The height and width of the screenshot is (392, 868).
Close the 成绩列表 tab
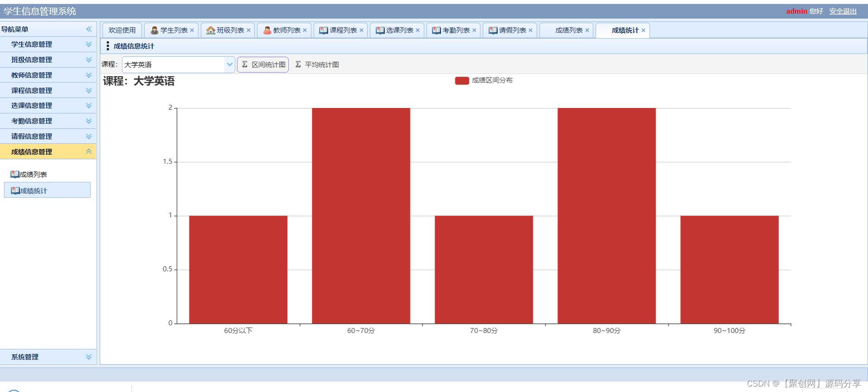coord(587,30)
